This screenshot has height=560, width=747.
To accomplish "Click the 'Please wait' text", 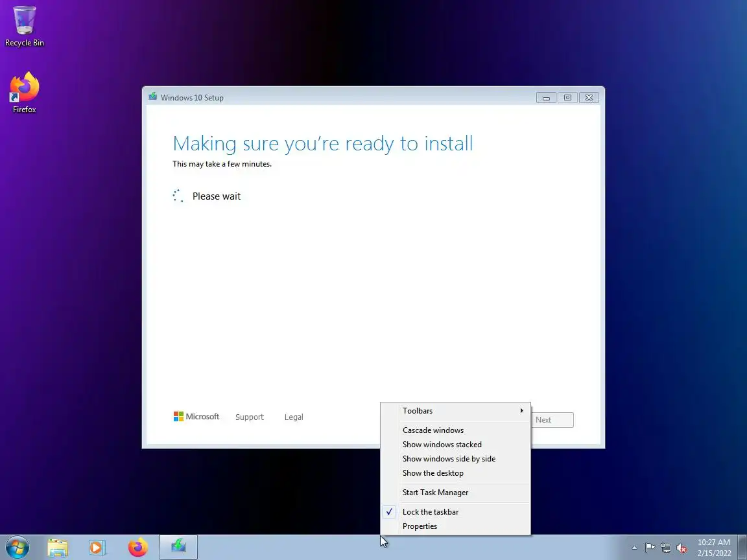I will pyautogui.click(x=217, y=196).
